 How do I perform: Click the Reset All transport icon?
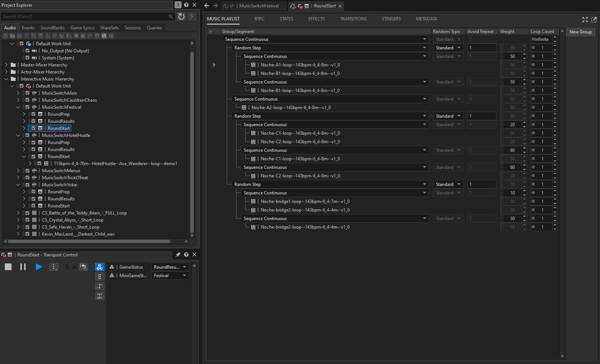pos(83,267)
